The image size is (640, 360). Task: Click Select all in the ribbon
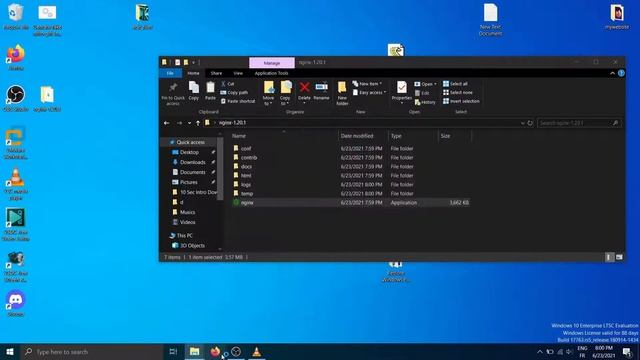tap(455, 84)
